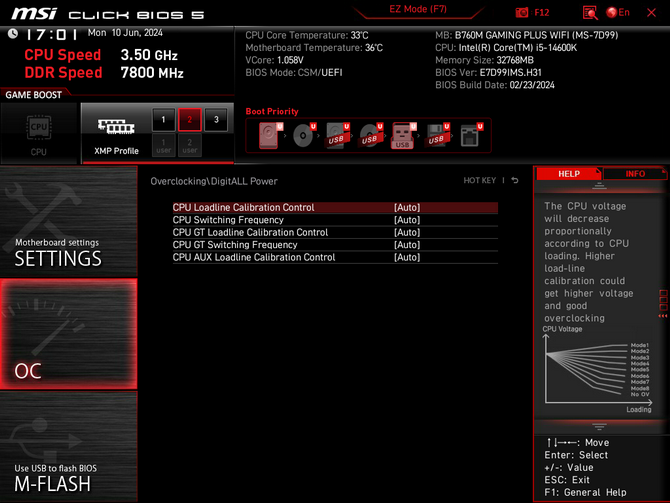Image resolution: width=670 pixels, height=503 pixels.
Task: Select the CPU Loadline Calibration Control row
Action: tap(335, 207)
